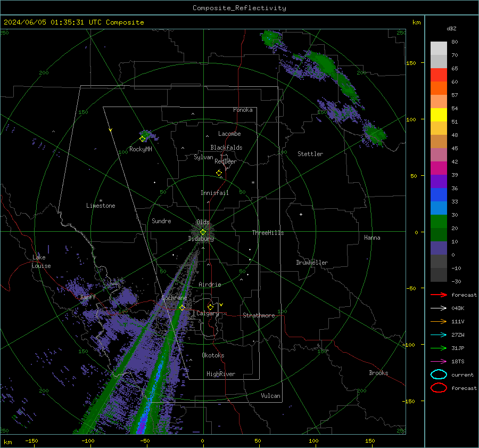The image size is (479, 448).
Task: Click the Lacombe town label
Action: pos(229,134)
